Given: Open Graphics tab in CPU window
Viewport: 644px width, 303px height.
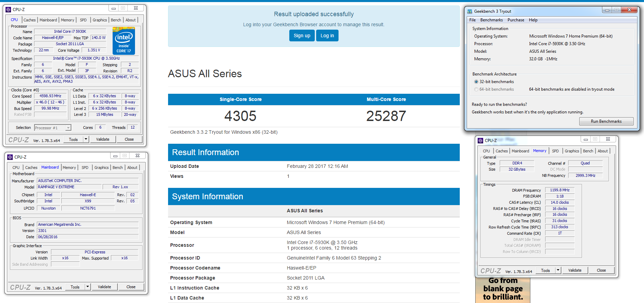Looking at the screenshot, I should [x=100, y=20].
